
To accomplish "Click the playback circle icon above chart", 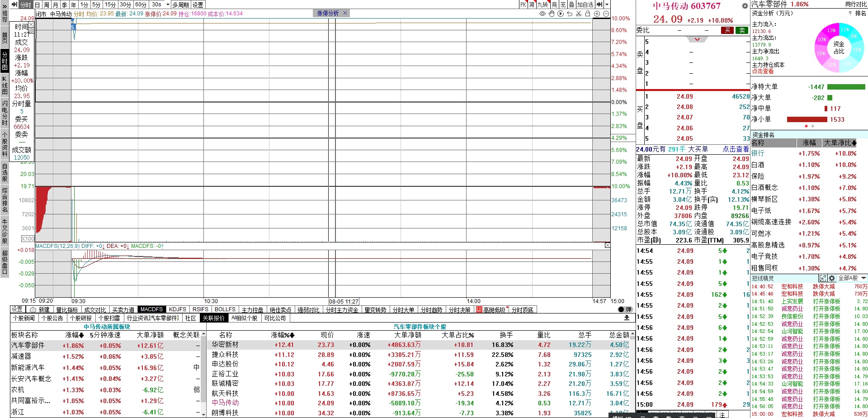I will 561,14.
